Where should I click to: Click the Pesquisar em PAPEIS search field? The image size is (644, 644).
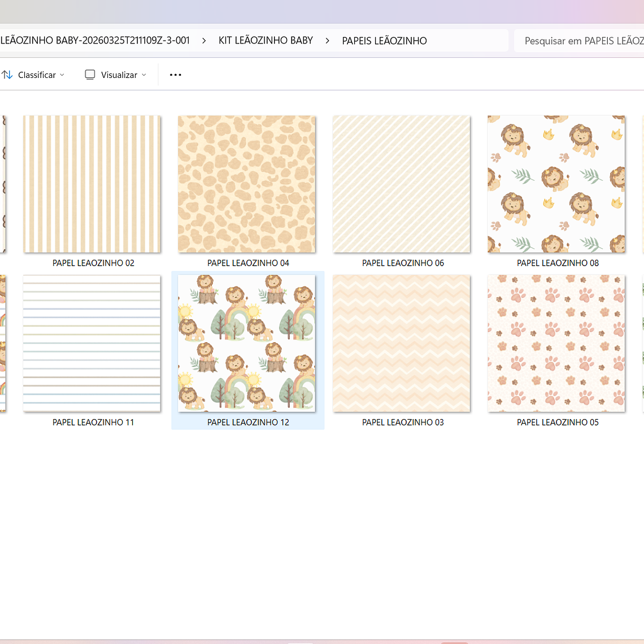pyautogui.click(x=582, y=41)
